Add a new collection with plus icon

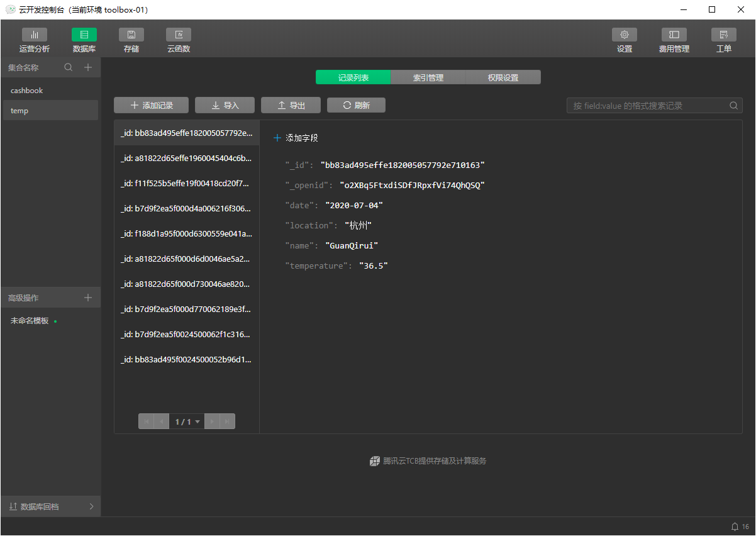(x=88, y=67)
